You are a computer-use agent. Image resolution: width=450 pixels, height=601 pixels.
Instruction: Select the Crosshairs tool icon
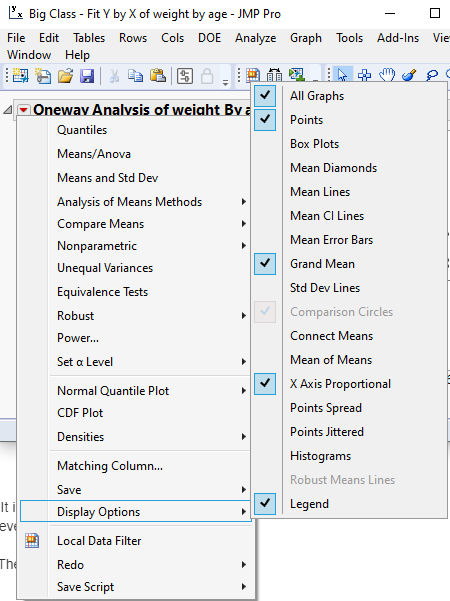tap(364, 74)
